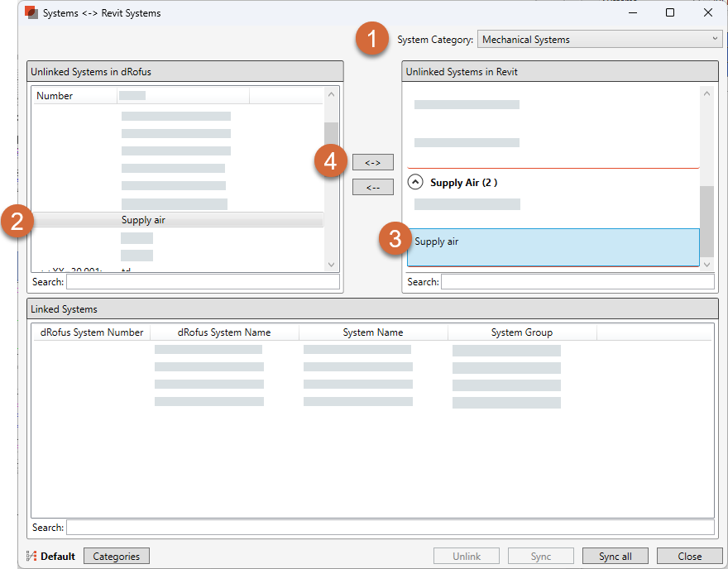The height and width of the screenshot is (569, 728).
Task: Click the Unlink button
Action: point(467,556)
